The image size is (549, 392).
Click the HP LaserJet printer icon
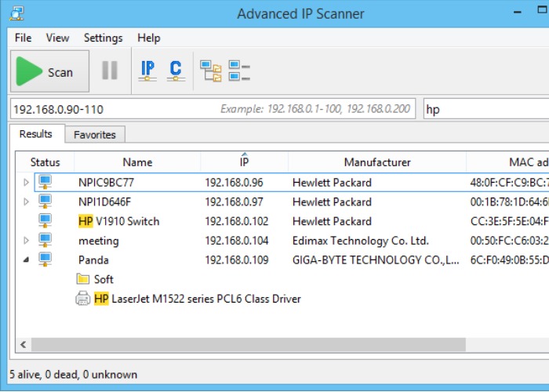click(82, 299)
